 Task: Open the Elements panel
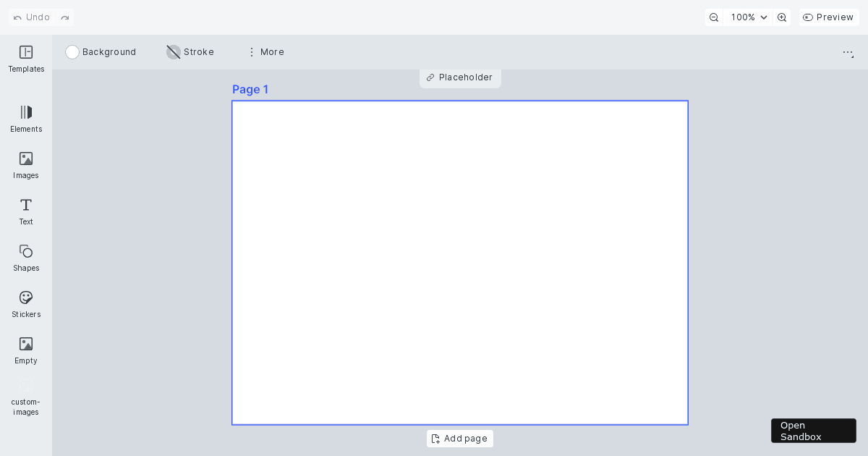click(x=26, y=118)
